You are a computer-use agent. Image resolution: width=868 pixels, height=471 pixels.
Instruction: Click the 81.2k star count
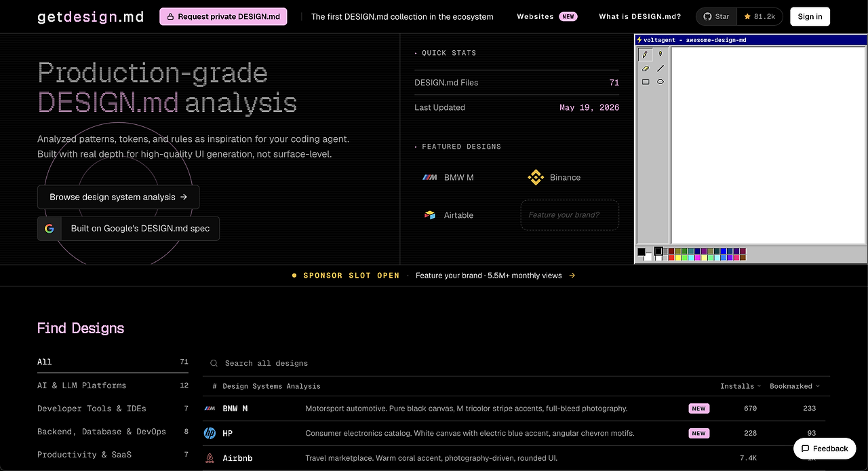[x=759, y=17]
